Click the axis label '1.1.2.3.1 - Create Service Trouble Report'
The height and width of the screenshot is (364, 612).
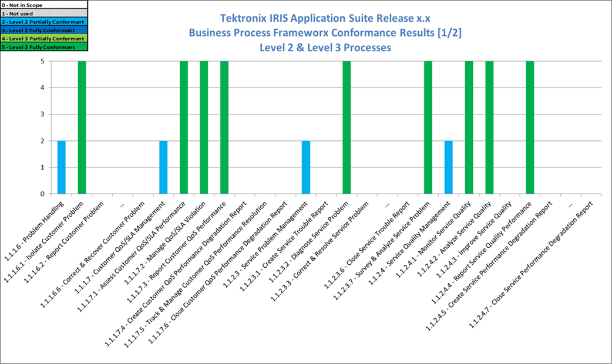coord(284,247)
